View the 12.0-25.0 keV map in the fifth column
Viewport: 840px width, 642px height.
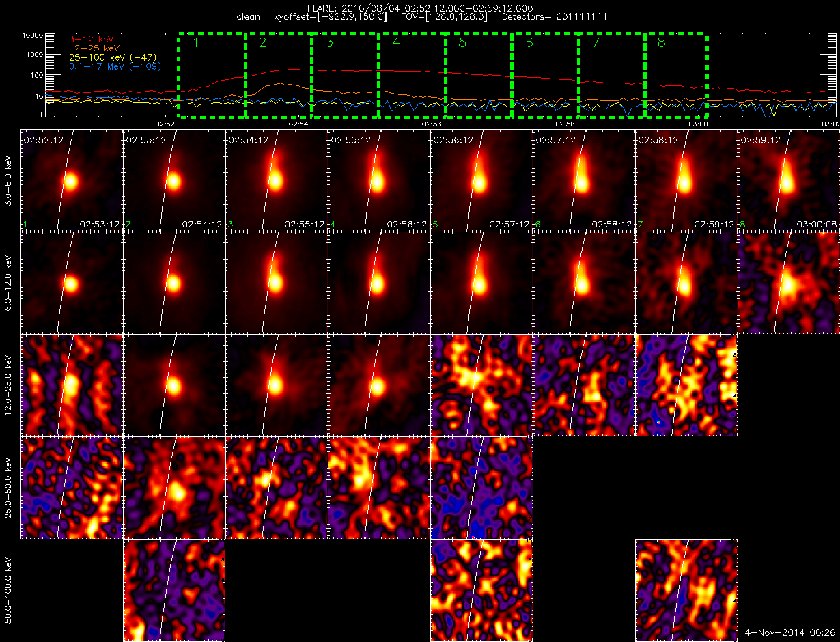pos(481,385)
